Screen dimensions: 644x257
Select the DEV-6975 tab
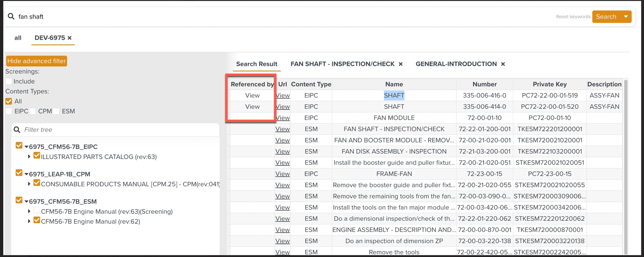coord(50,38)
